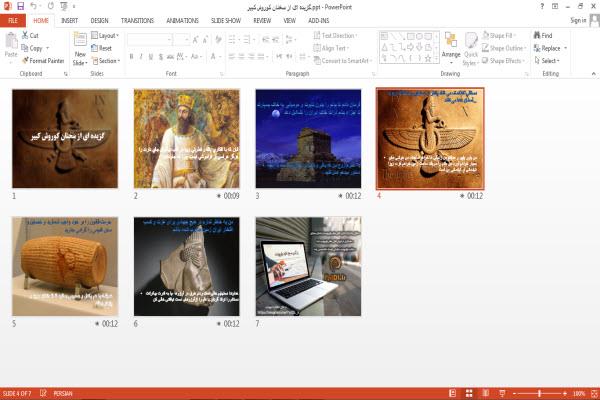Start Slide Show from status bar icon
This screenshot has width=600, height=400.
click(x=502, y=393)
